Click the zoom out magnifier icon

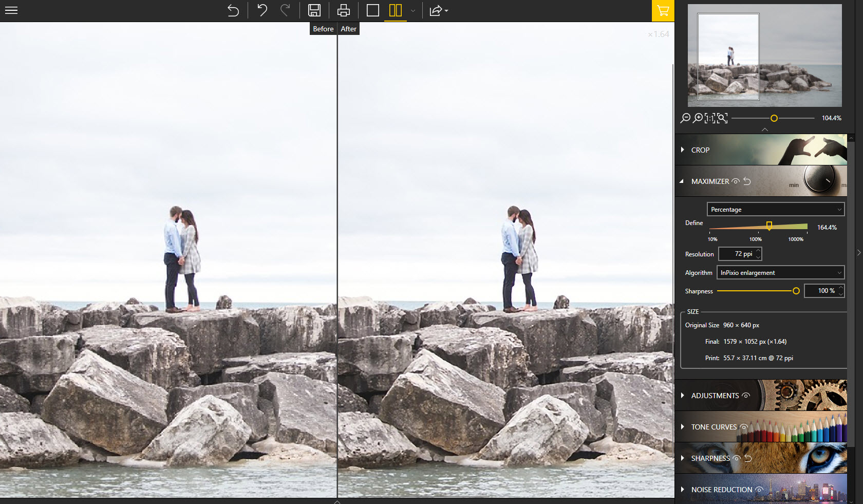click(x=685, y=118)
